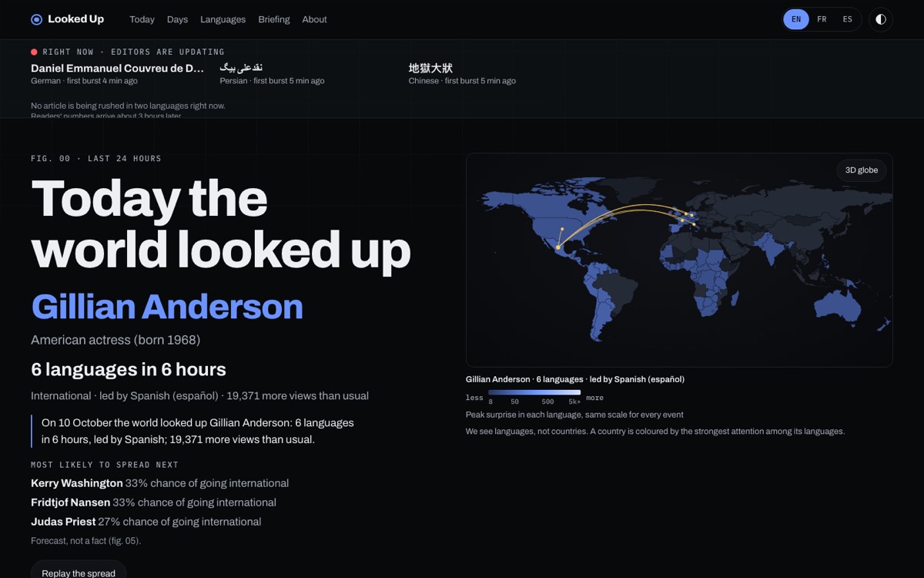This screenshot has height=578, width=924.
Task: Click the less-to-more map legend gradient bar
Action: click(x=534, y=392)
